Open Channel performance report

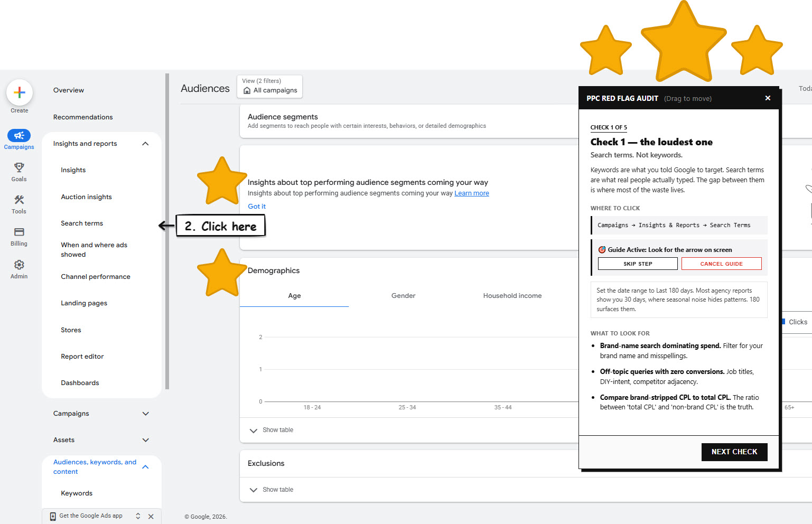(96, 277)
